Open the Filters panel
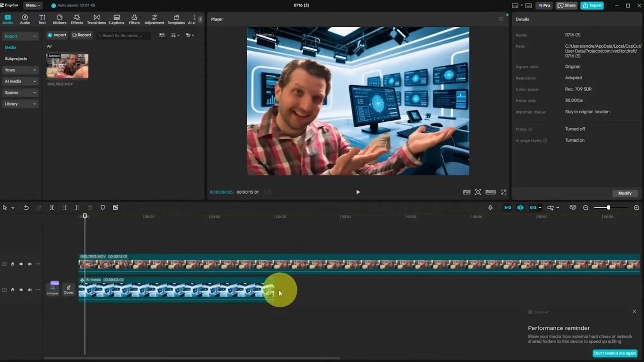The width and height of the screenshot is (644, 362). point(134,19)
